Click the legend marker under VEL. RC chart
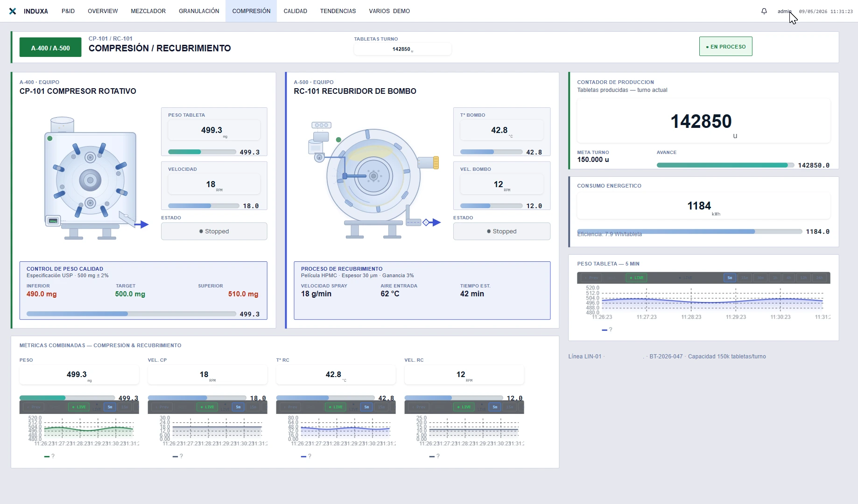This screenshot has height=504, width=858. (x=432, y=456)
